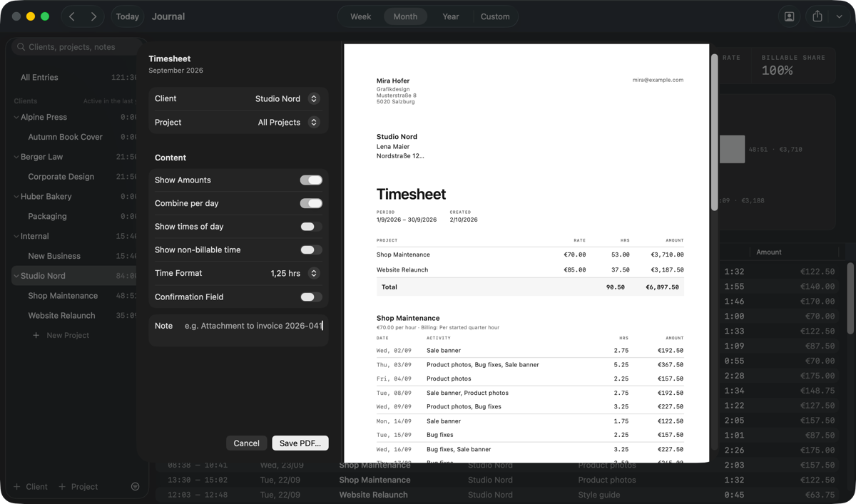Enable Show times of day
Screen dimensions: 856x504
click(311, 227)
